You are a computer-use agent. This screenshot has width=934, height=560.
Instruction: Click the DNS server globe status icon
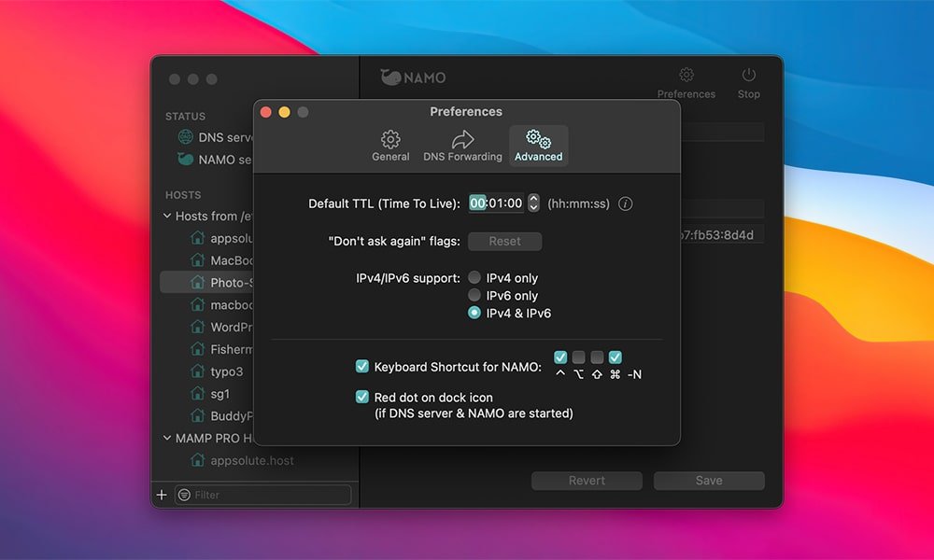pyautogui.click(x=186, y=137)
